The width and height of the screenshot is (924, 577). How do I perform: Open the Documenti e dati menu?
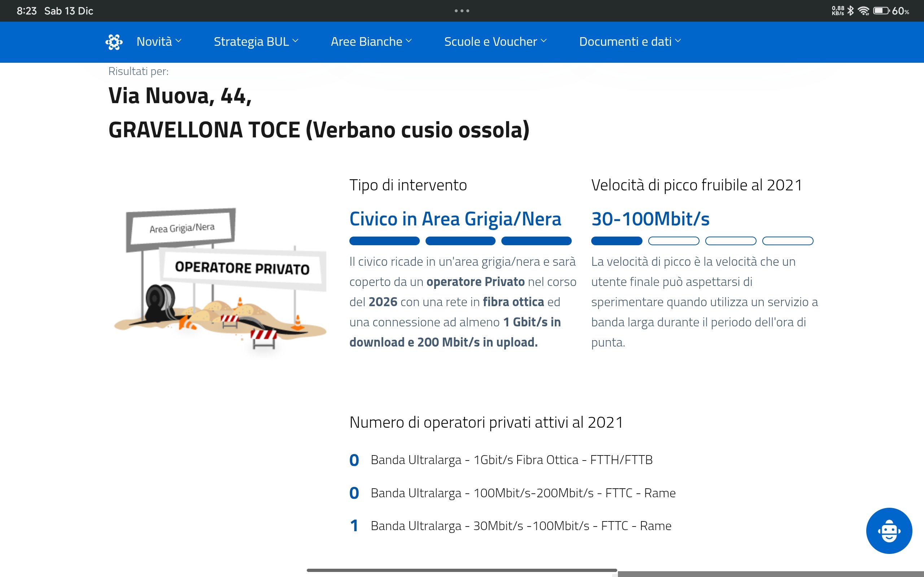pyautogui.click(x=629, y=41)
